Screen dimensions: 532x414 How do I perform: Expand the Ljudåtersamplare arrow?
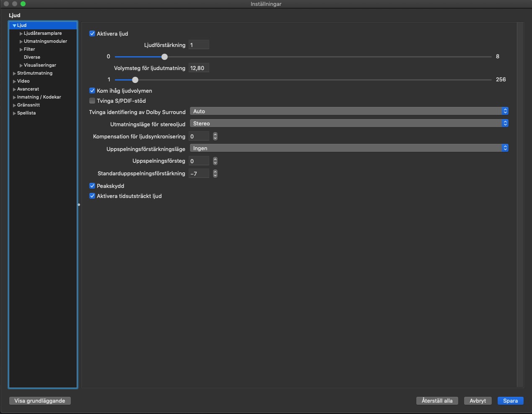[x=21, y=34]
